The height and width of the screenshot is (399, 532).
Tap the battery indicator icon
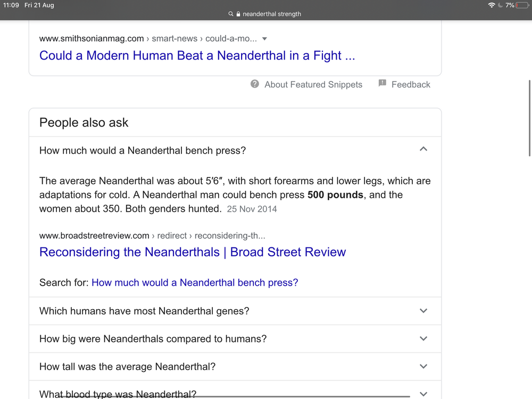coord(522,5)
